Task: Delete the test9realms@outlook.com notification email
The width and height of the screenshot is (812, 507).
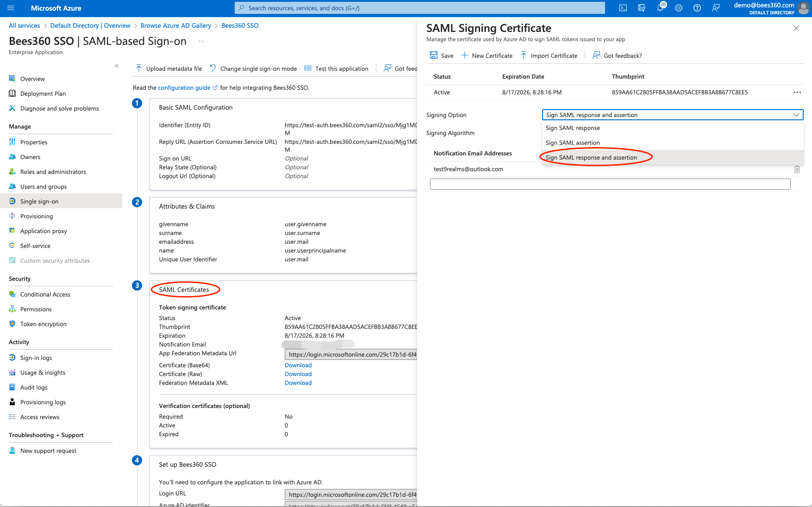Action: [x=797, y=169]
